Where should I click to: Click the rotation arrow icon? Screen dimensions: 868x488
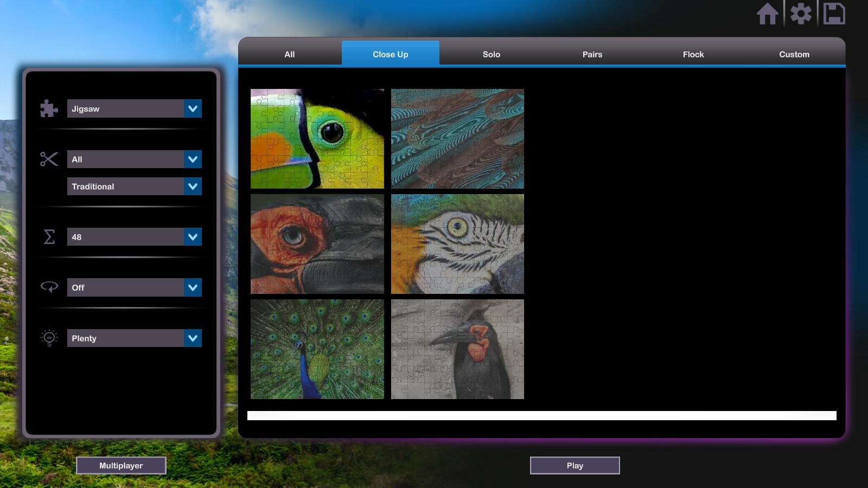click(48, 287)
